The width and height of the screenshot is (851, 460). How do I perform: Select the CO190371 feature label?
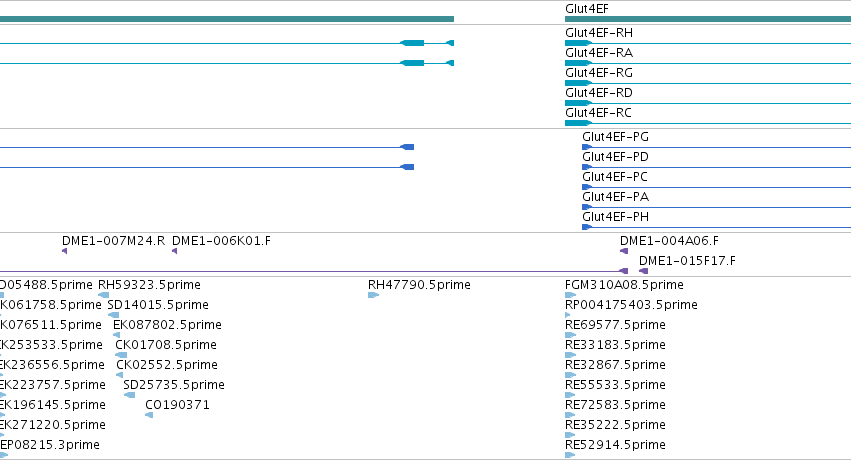click(177, 406)
